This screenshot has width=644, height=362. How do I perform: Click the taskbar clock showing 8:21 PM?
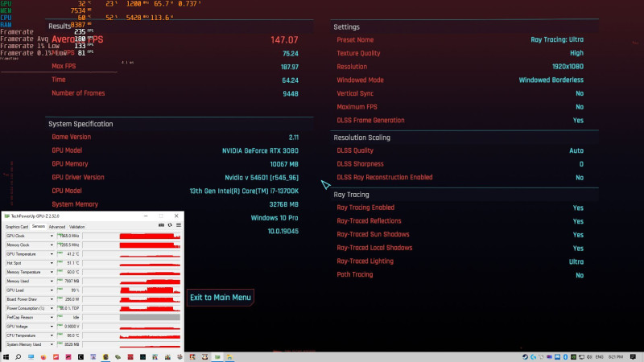(x=616, y=357)
